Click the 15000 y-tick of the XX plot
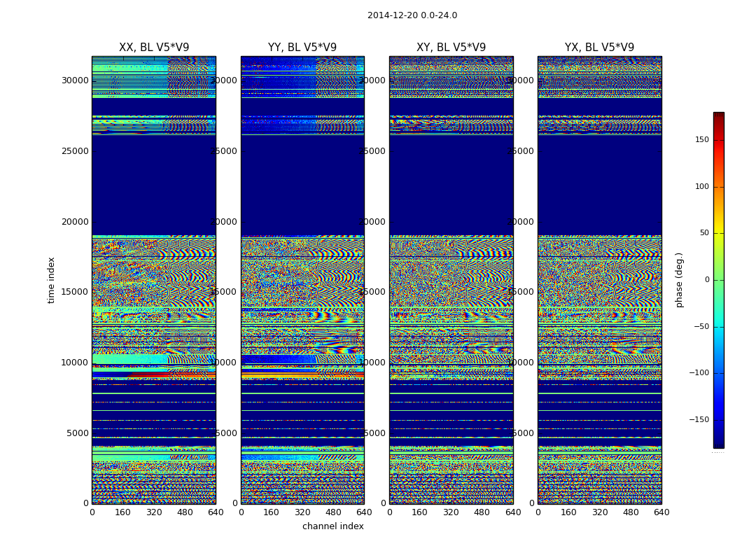This screenshot has height=560, width=735. (x=75, y=291)
